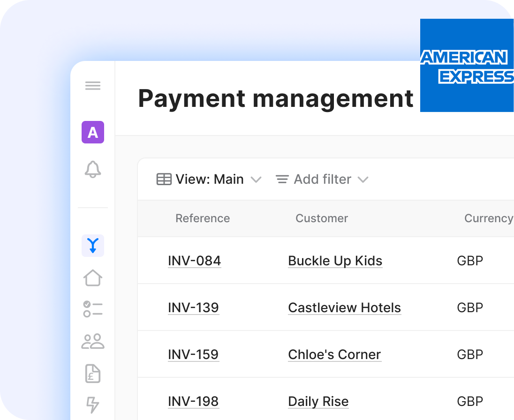Open the Add filter dropdown
514x420 pixels.
point(322,180)
